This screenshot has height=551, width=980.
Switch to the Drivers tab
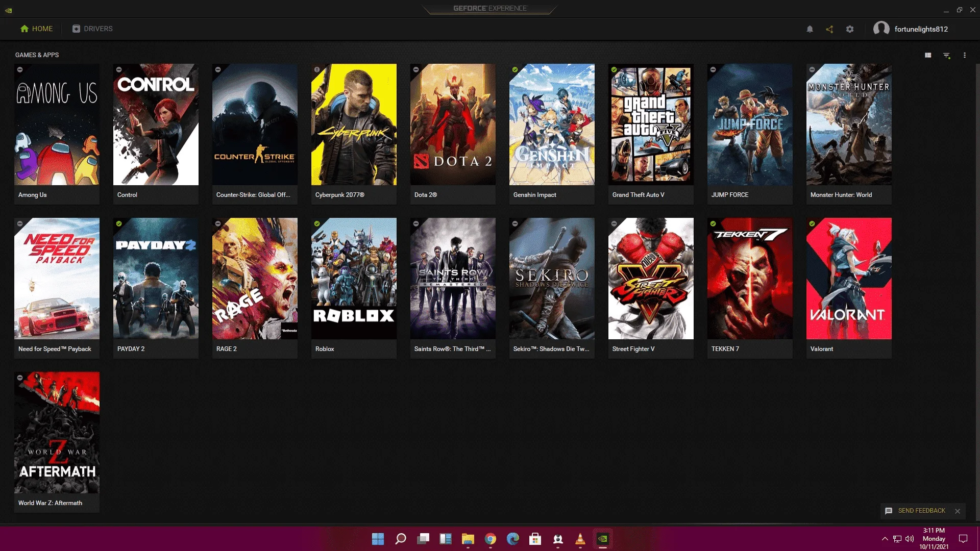(x=92, y=29)
